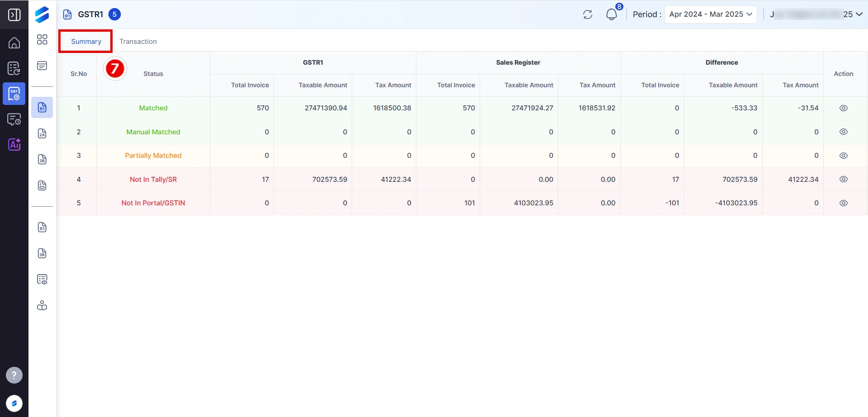Click the 17 under GSTR1 Total Invoice
Screen dimensions: 868x417
[265, 180]
